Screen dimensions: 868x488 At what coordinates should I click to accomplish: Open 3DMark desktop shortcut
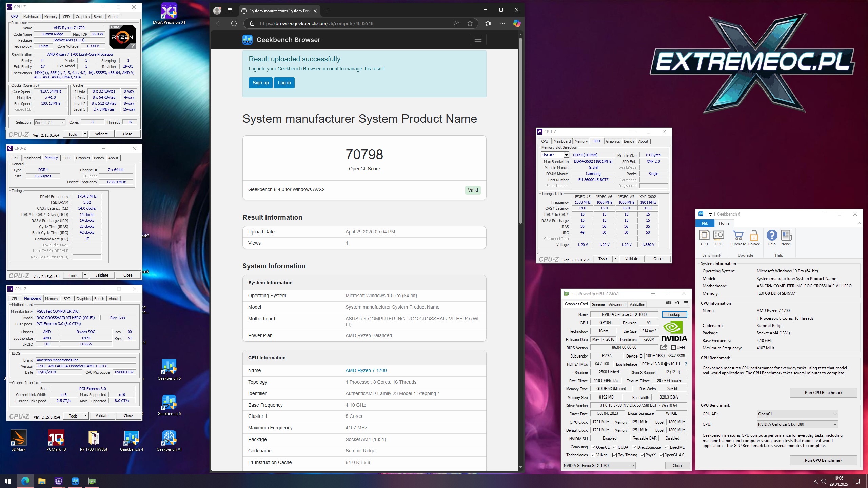(18, 441)
